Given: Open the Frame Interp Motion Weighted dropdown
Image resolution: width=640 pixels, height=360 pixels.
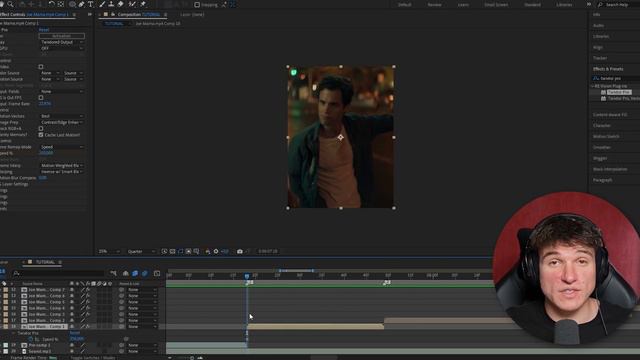Looking at the screenshot, I should [x=62, y=166].
